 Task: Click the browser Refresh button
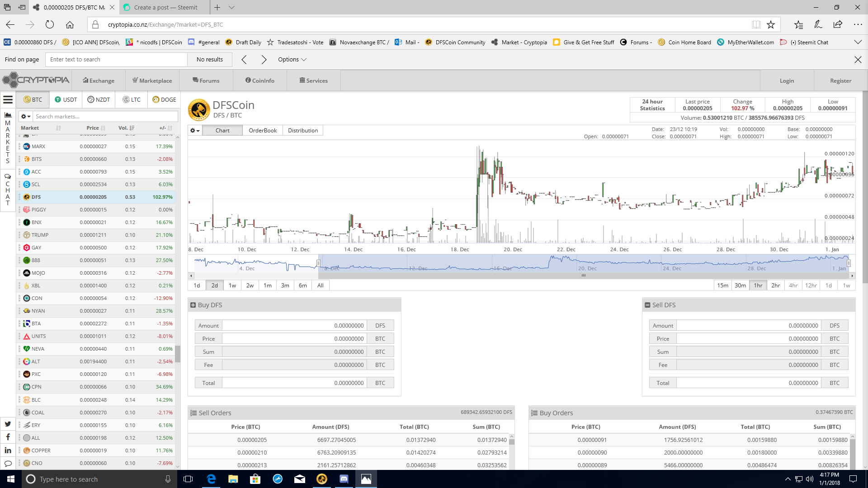(50, 24)
